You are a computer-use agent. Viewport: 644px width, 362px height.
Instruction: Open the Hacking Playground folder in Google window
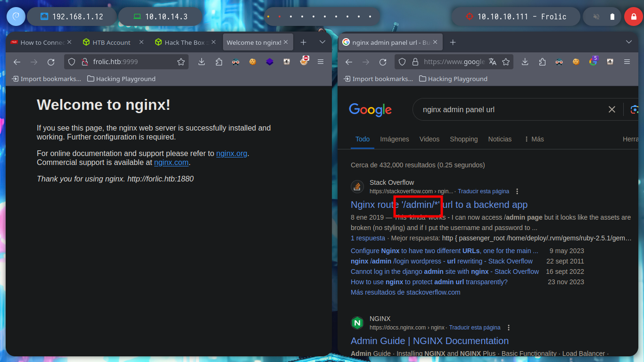454,79
